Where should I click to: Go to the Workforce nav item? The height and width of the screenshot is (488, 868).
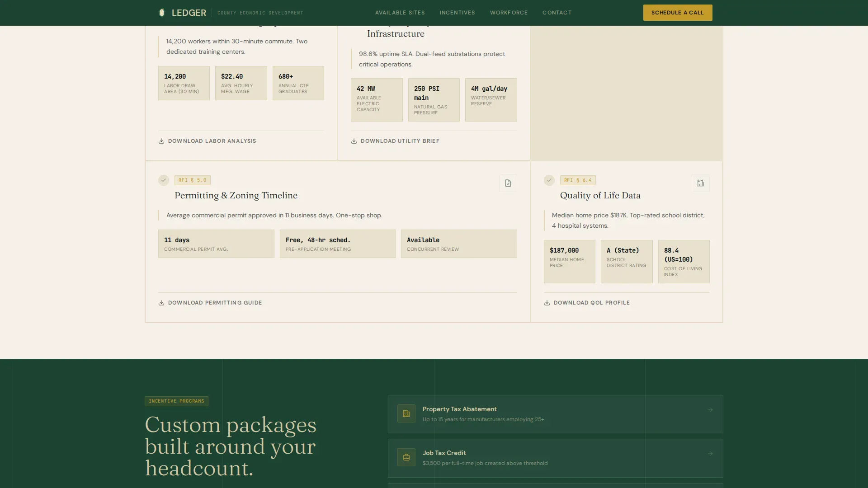tap(509, 13)
